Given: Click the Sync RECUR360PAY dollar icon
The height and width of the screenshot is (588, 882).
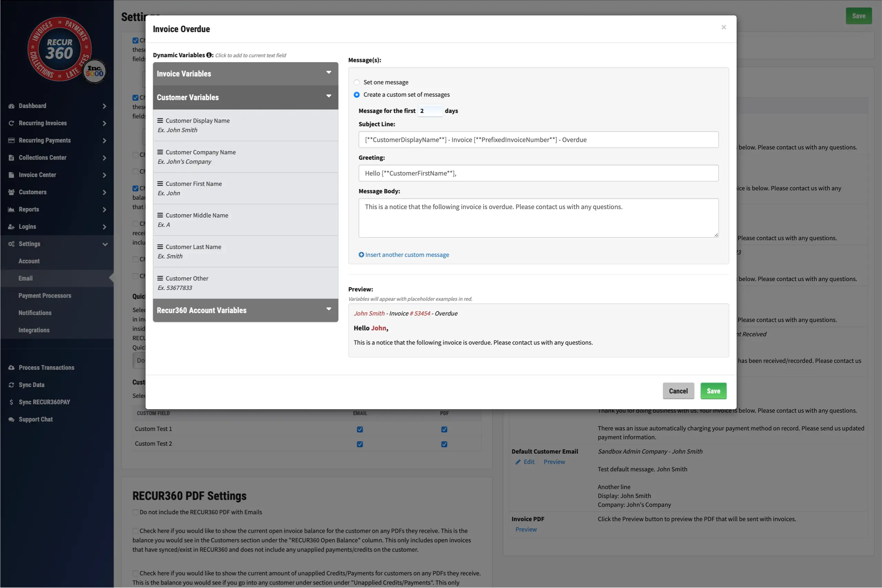Looking at the screenshot, I should [x=11, y=402].
